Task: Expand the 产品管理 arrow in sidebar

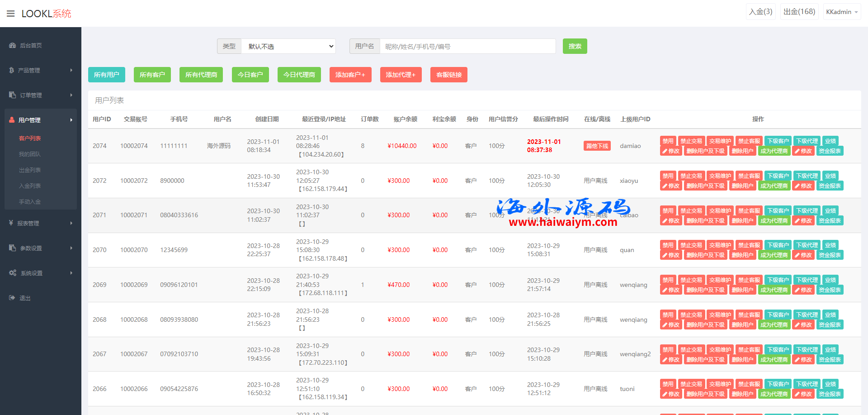Action: click(x=71, y=70)
